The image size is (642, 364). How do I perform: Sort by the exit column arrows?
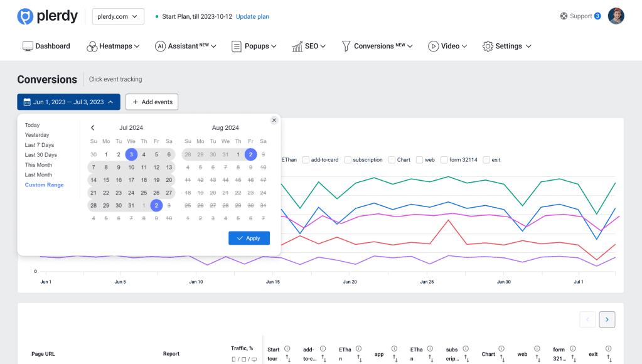click(x=608, y=359)
